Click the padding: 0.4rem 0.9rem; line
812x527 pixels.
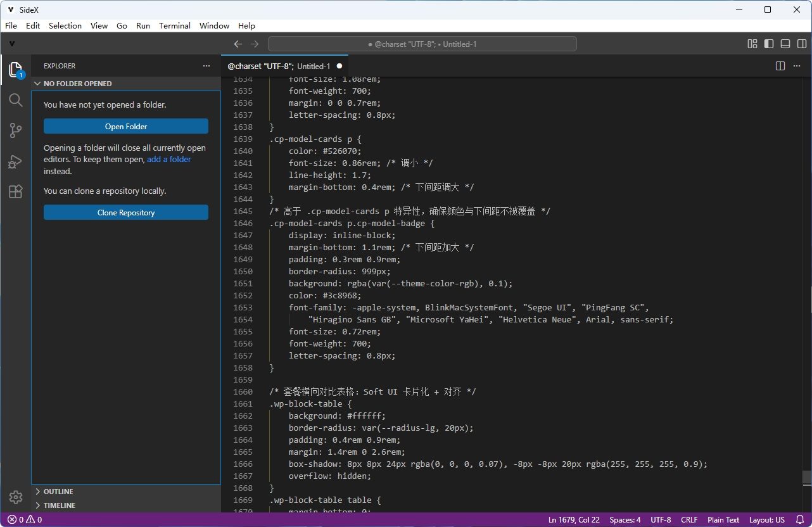click(x=345, y=440)
